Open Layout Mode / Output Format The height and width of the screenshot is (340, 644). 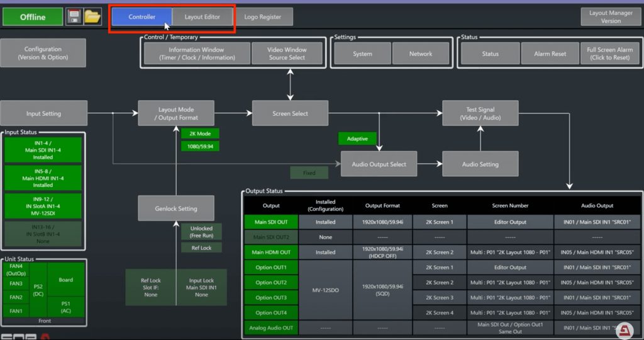pos(177,113)
